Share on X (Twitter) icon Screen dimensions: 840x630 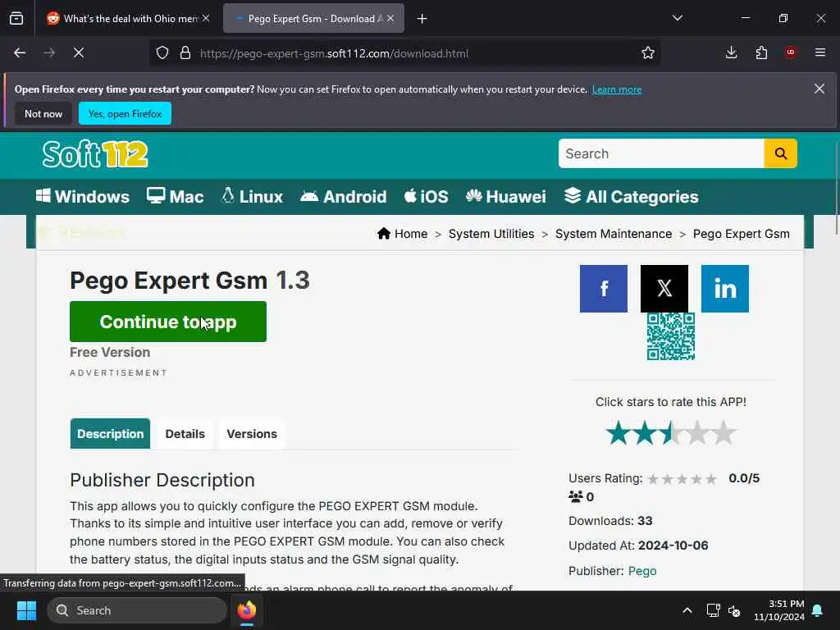click(x=664, y=289)
